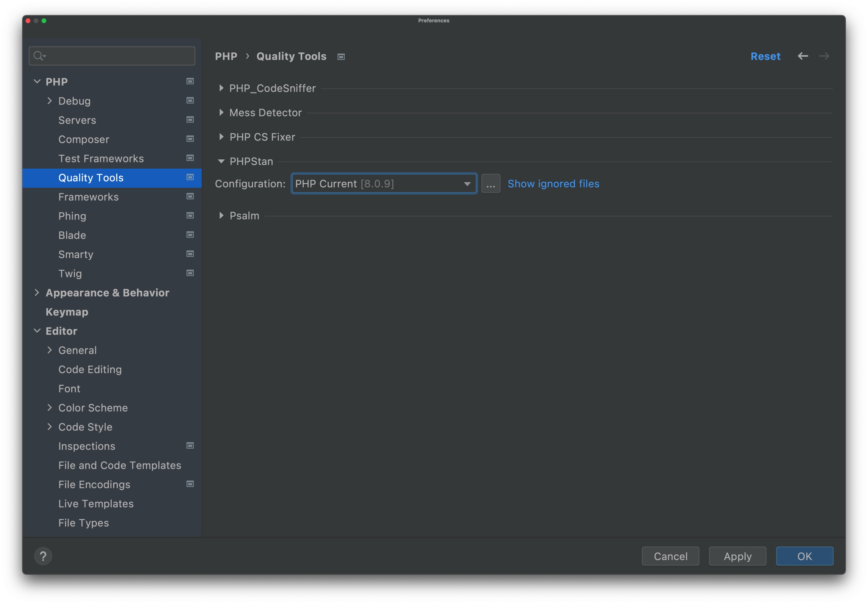Click project icon next to Quality Tools breadcrumb
Image resolution: width=868 pixels, height=604 pixels.
click(x=341, y=57)
